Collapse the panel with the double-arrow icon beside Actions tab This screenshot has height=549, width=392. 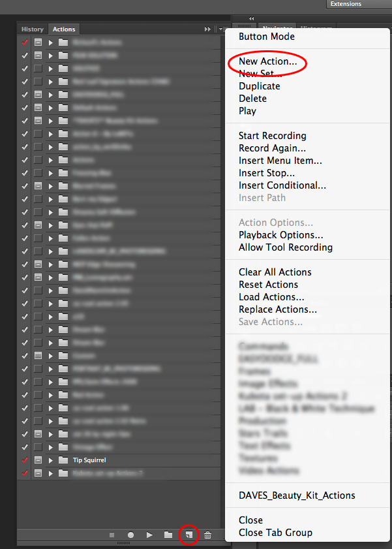(x=207, y=29)
